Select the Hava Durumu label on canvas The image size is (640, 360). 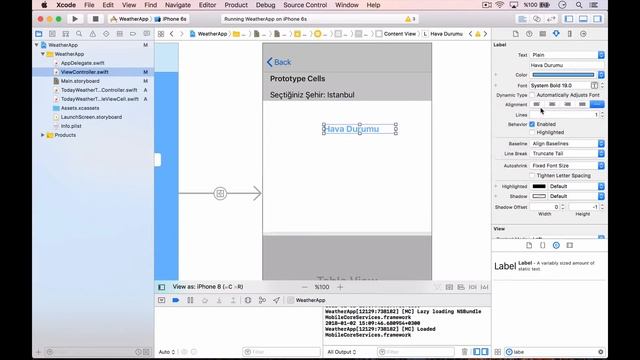pyautogui.click(x=360, y=129)
